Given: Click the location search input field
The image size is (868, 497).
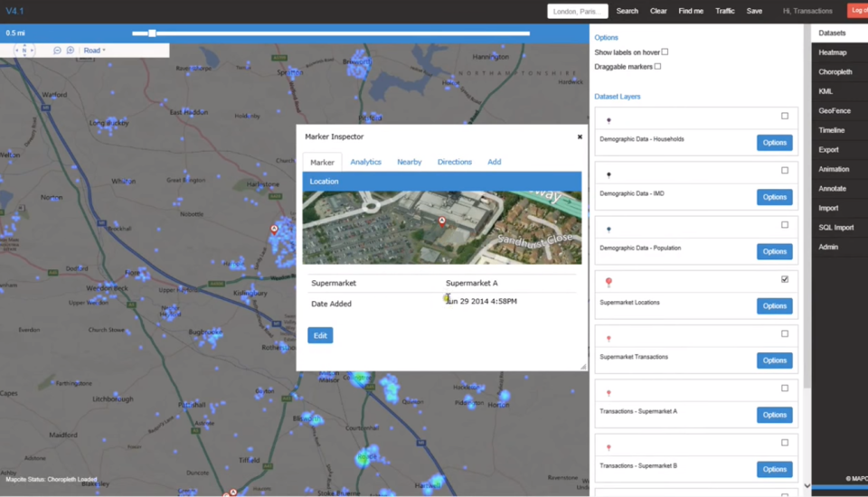Looking at the screenshot, I should [578, 11].
